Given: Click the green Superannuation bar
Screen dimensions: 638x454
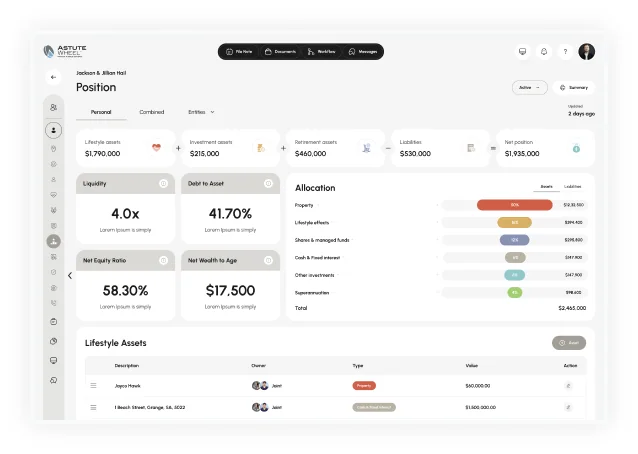Looking at the screenshot, I should click(x=515, y=292).
